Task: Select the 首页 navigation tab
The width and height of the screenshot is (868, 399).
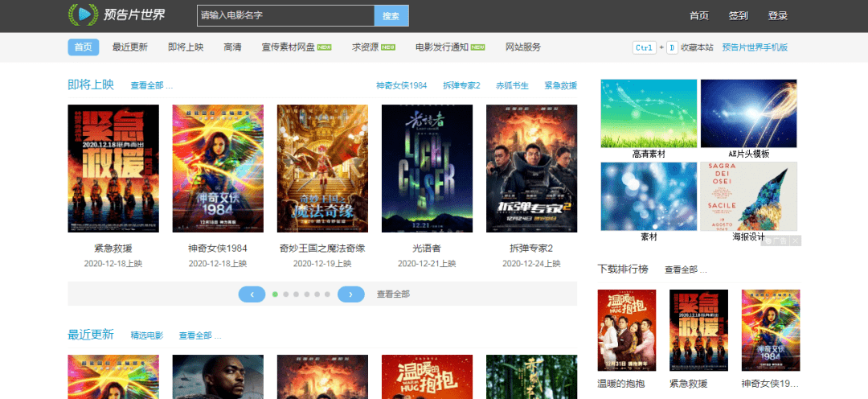Action: point(84,47)
